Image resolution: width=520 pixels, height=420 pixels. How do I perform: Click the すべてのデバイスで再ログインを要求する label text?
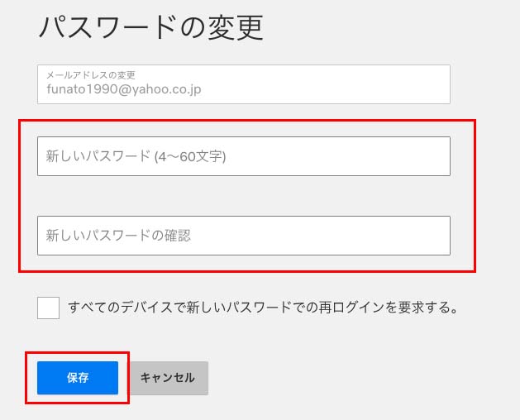[263, 308]
